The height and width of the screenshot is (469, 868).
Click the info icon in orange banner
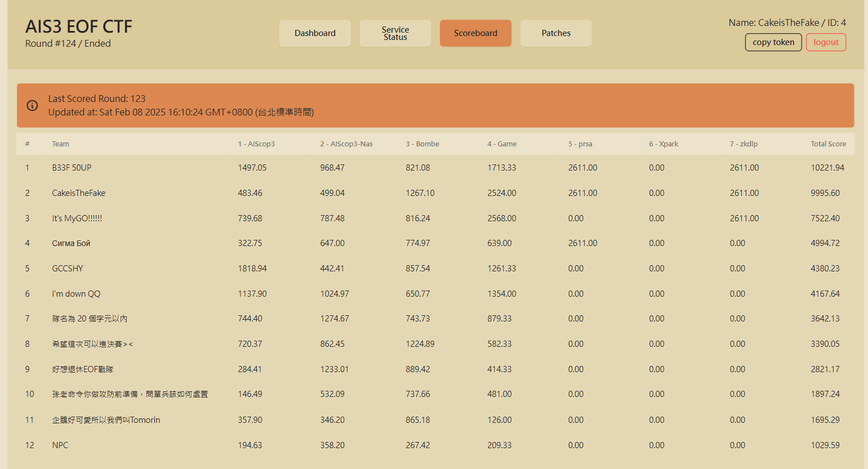coord(32,105)
